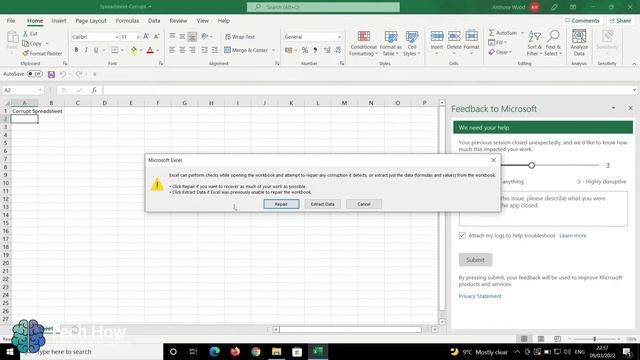Click the Copy command
This screenshot has width=640, height=360.
(33, 43)
